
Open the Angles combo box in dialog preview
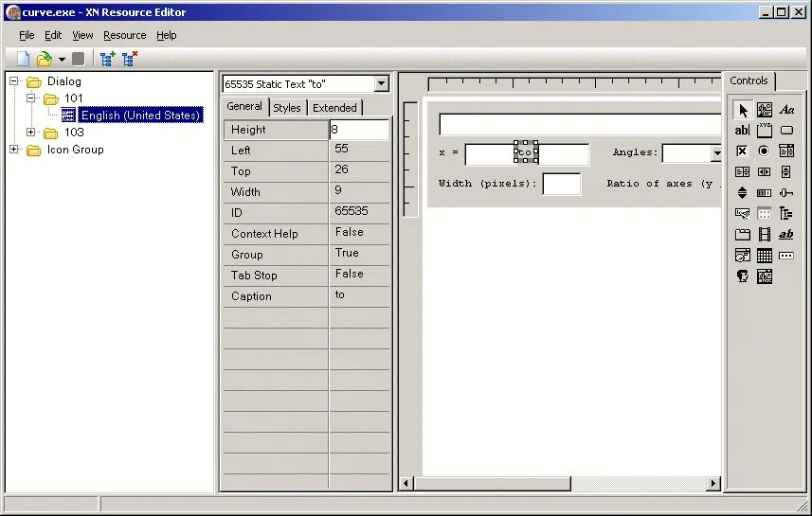point(716,152)
